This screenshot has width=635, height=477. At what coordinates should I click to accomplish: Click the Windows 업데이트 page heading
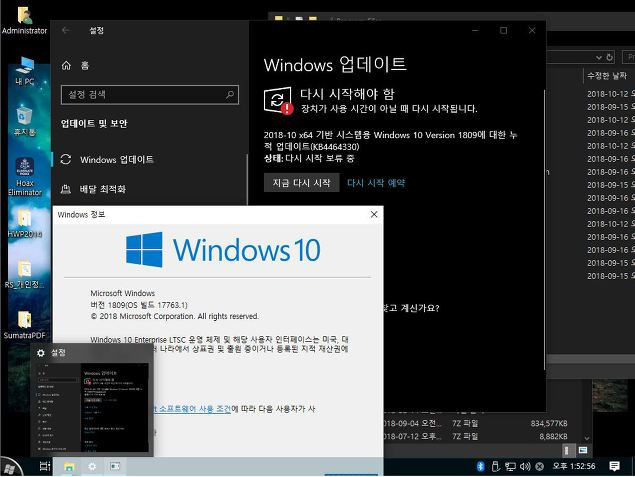click(335, 64)
